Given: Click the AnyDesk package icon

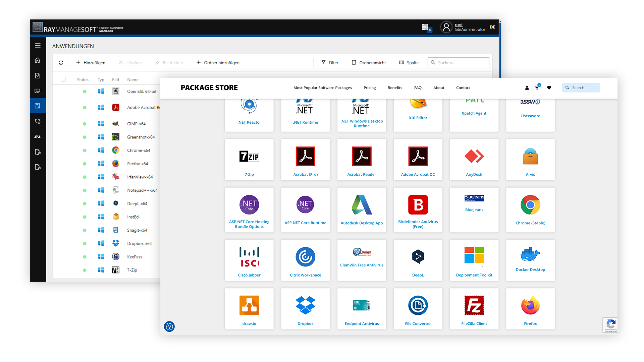Looking at the screenshot, I should pyautogui.click(x=474, y=156).
